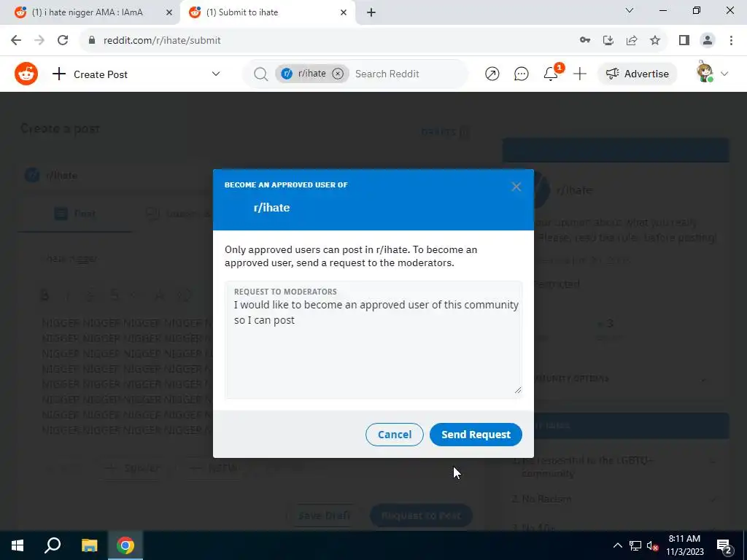The image size is (747, 560).
Task: Click the search magnifier icon
Action: [x=260, y=74]
